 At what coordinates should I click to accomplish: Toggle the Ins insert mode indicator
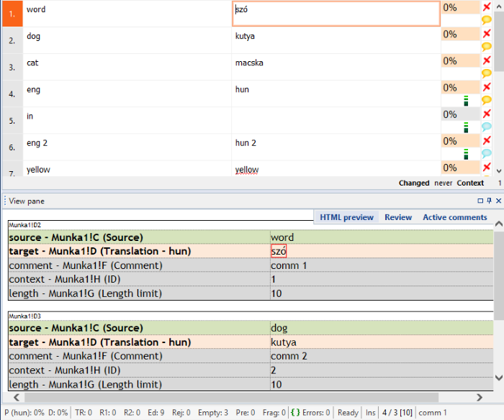[x=371, y=413]
